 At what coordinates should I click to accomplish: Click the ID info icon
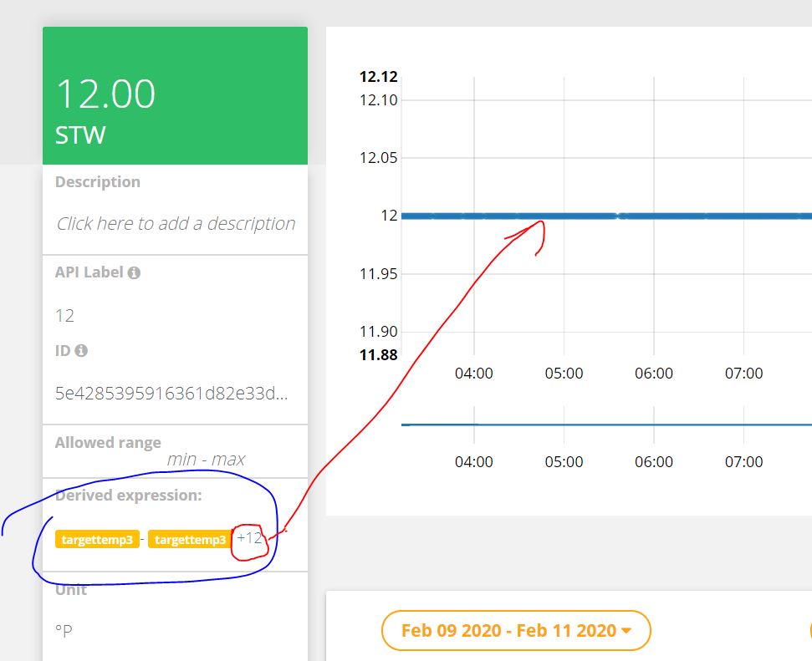tap(81, 351)
